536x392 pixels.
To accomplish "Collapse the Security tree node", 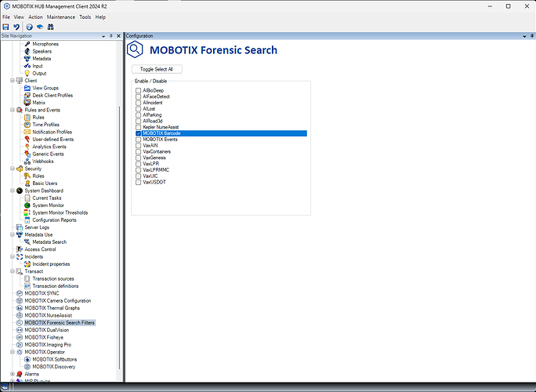I will [x=13, y=169].
